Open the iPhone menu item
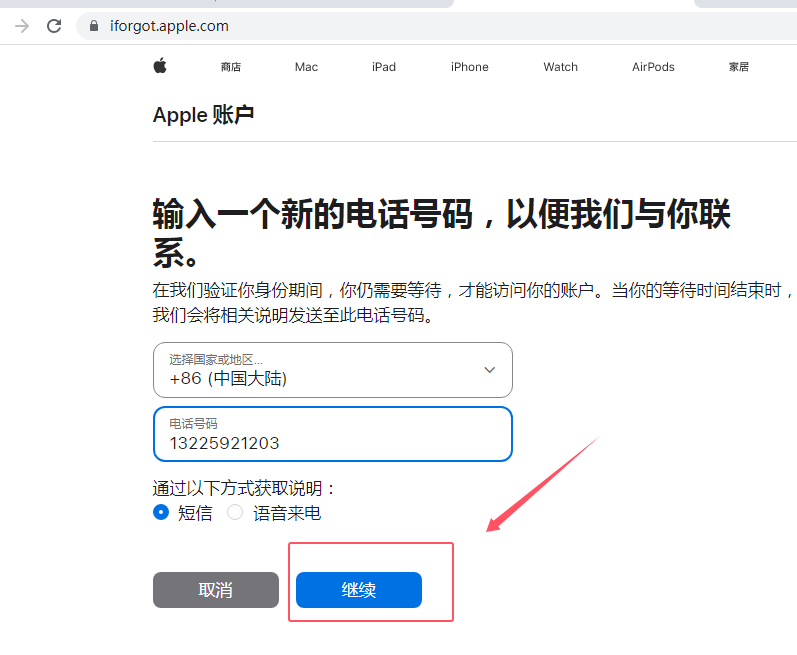Image resolution: width=797 pixels, height=655 pixels. click(469, 67)
